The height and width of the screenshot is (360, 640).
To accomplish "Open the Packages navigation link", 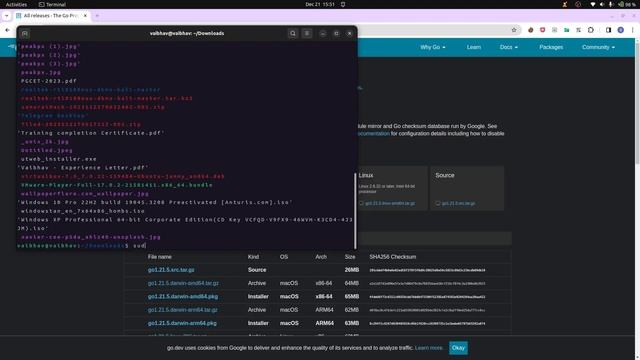I will click(x=551, y=47).
